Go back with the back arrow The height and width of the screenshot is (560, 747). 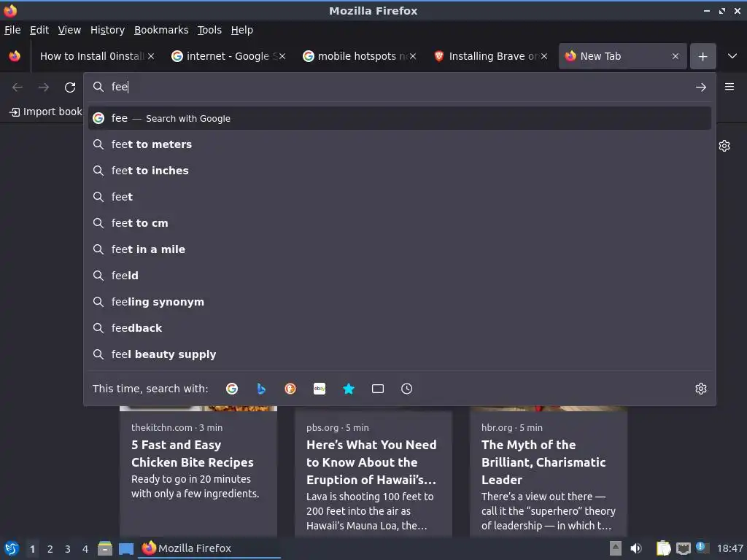[18, 87]
